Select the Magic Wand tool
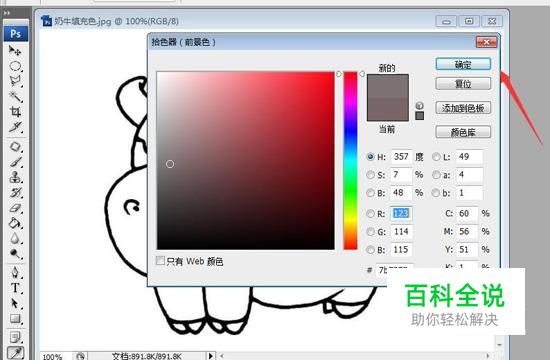 click(15, 96)
